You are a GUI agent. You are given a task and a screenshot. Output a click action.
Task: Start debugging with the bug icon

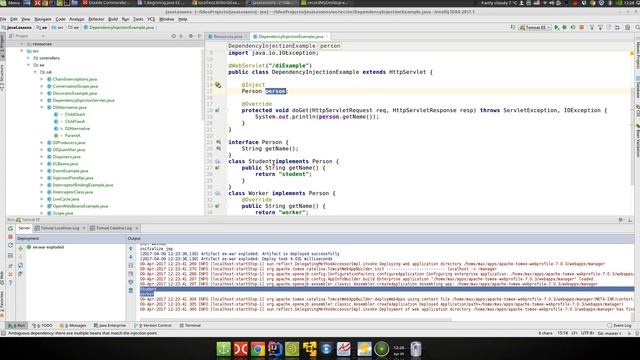point(565,27)
